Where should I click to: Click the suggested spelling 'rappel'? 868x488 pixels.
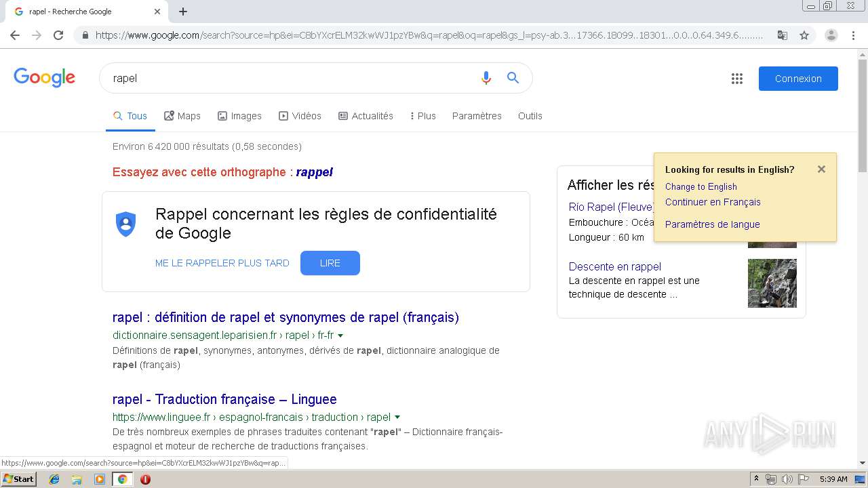pos(315,172)
